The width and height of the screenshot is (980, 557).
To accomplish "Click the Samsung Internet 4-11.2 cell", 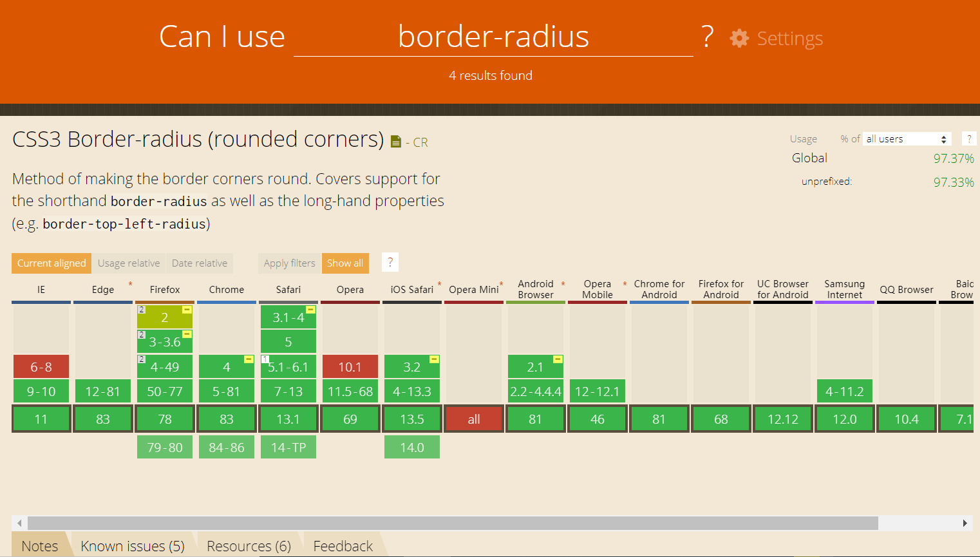I will (845, 392).
